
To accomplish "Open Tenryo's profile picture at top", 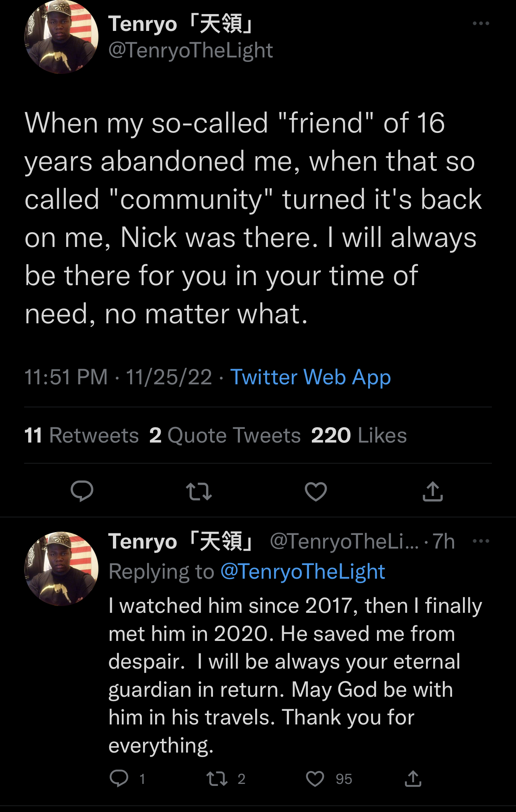I will click(x=61, y=37).
